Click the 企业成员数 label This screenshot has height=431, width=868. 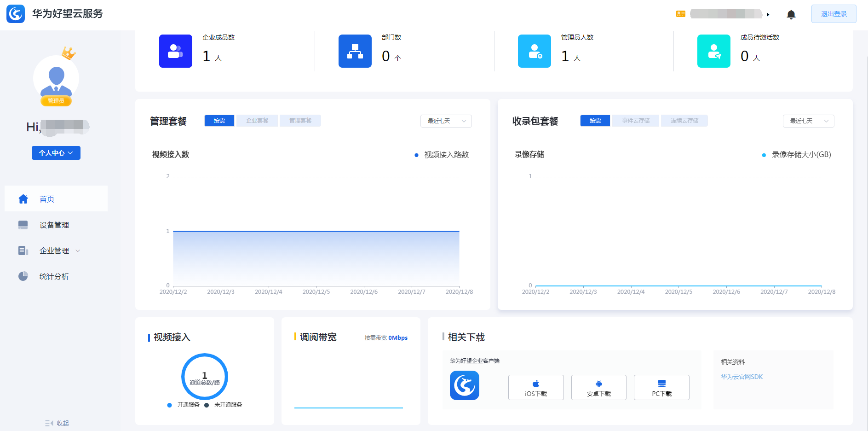coord(218,37)
